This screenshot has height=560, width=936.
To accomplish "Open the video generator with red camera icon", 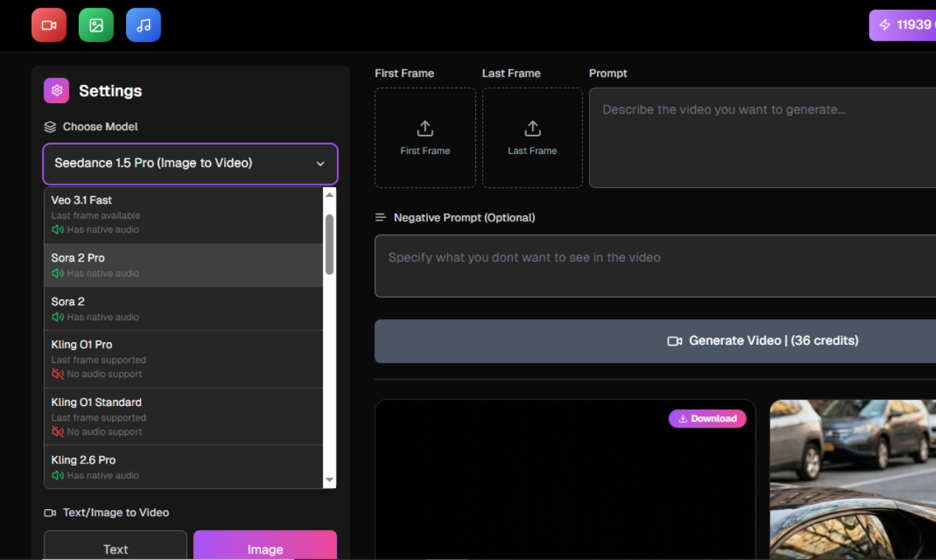I will pyautogui.click(x=49, y=24).
